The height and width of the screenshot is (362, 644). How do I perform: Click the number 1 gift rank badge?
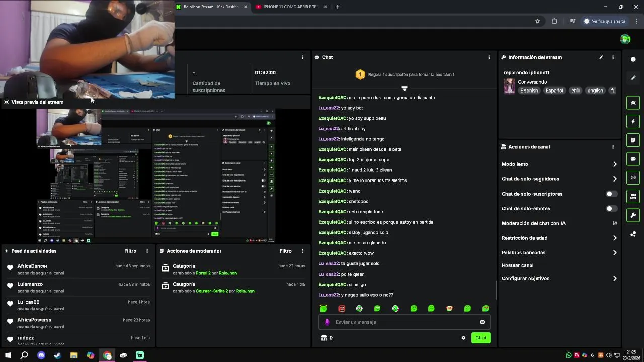[x=360, y=74]
